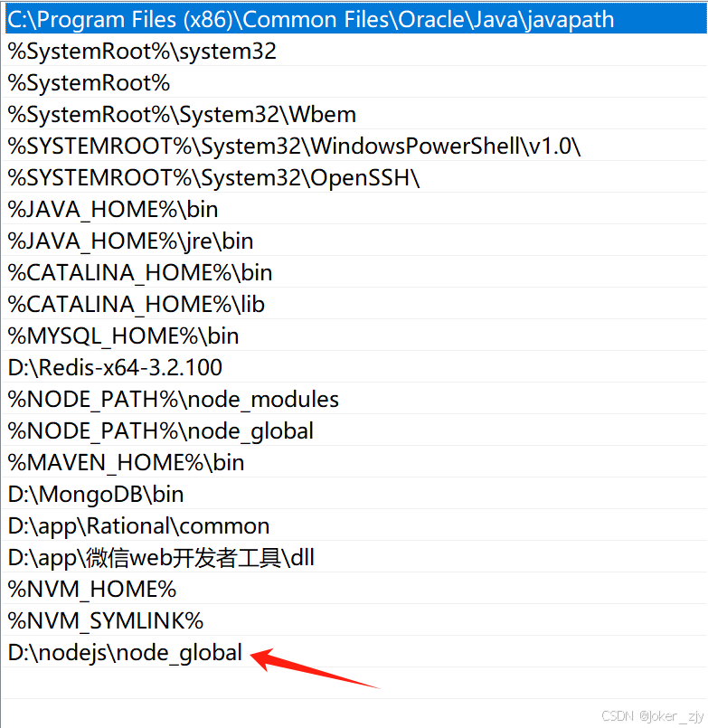Select the %CATALINA_HOME%\lib row
Viewport: 708px width, 728px height.
(356, 304)
